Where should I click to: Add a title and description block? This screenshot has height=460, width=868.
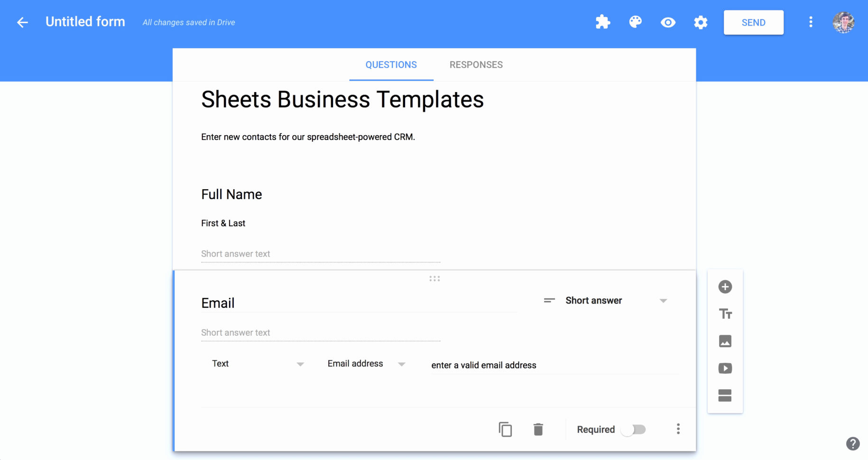(725, 313)
